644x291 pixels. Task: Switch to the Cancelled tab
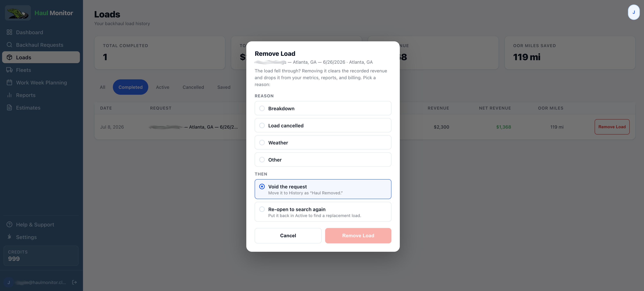(x=193, y=87)
